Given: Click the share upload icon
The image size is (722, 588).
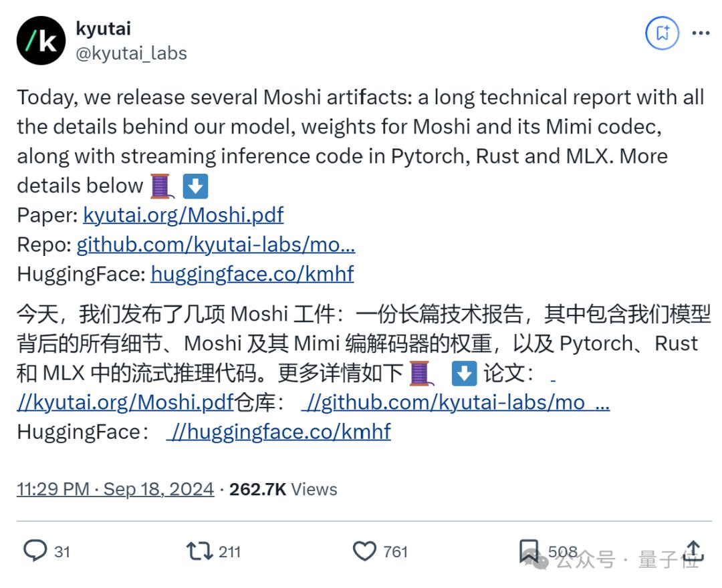Looking at the screenshot, I should click(693, 551).
